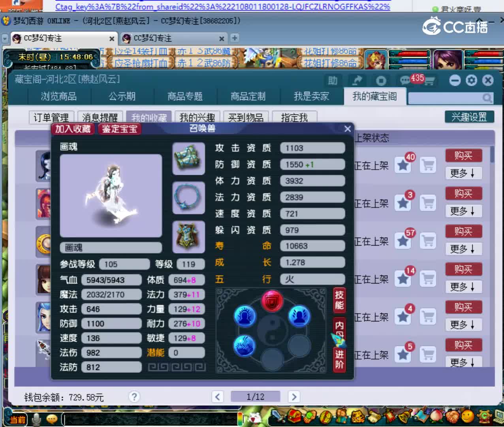The image size is (504, 427).
Task: Click the magnifier search icon
Action: point(487,98)
